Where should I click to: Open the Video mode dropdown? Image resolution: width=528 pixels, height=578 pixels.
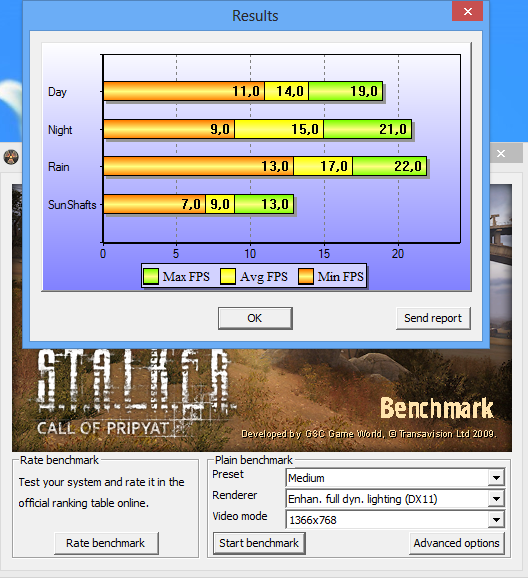click(496, 520)
